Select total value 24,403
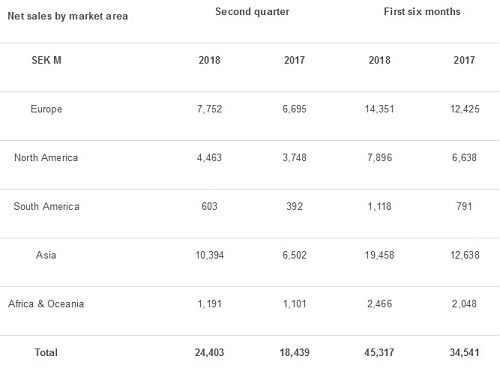 pyautogui.click(x=209, y=352)
